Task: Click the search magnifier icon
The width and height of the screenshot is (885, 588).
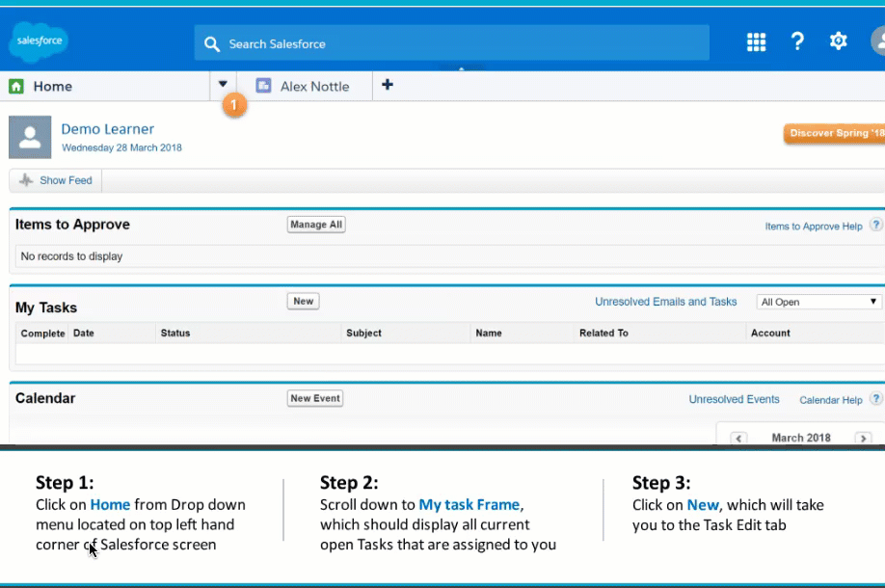Action: pos(212,44)
